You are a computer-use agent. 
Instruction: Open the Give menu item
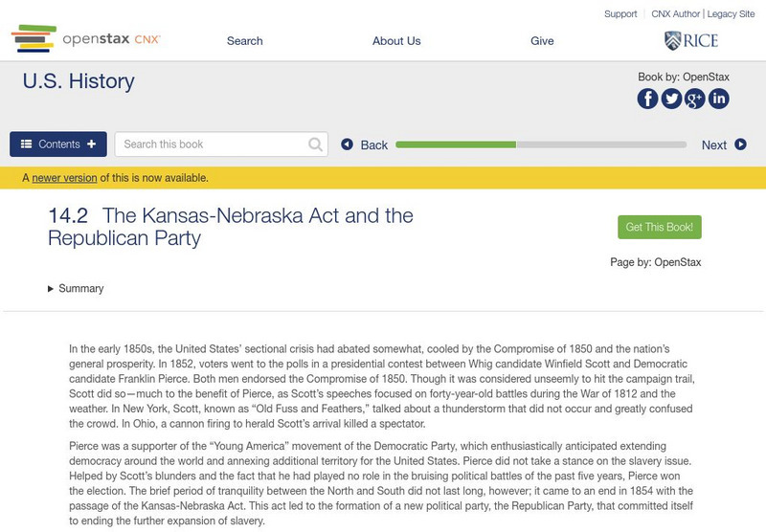click(542, 41)
